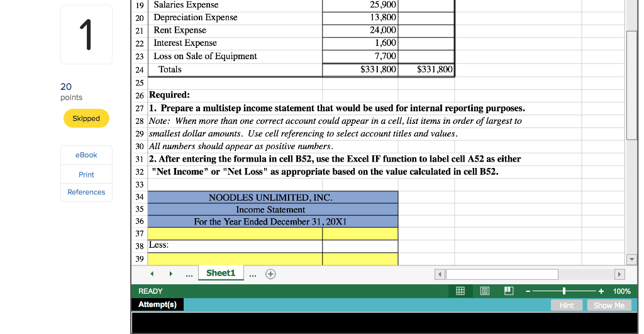Viewport: 644px width, 334px height.
Task: Switch to Page Break Preview icon
Action: (x=509, y=291)
